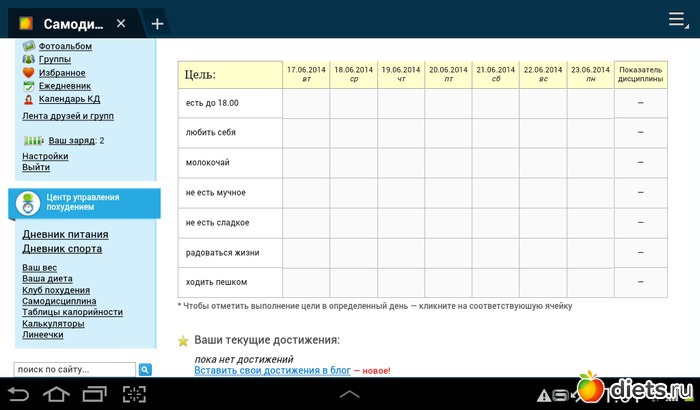Open new browser tab with plus
700x410 pixels.
157,23
